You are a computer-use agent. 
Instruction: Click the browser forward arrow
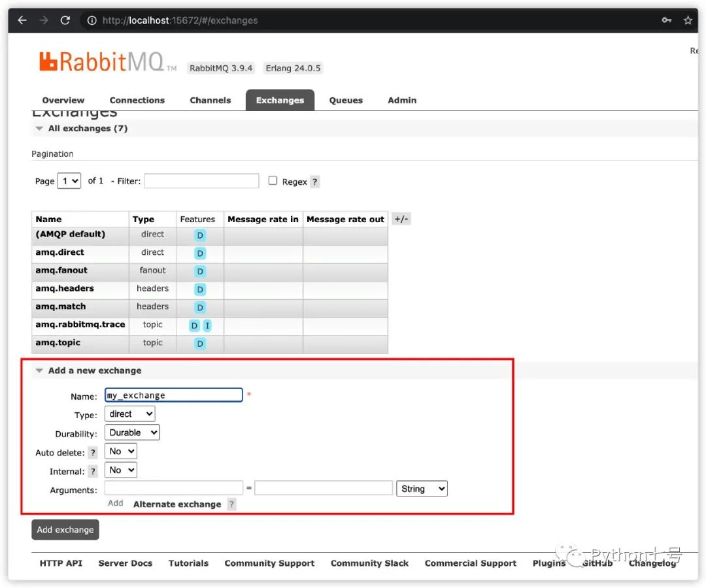pyautogui.click(x=44, y=20)
